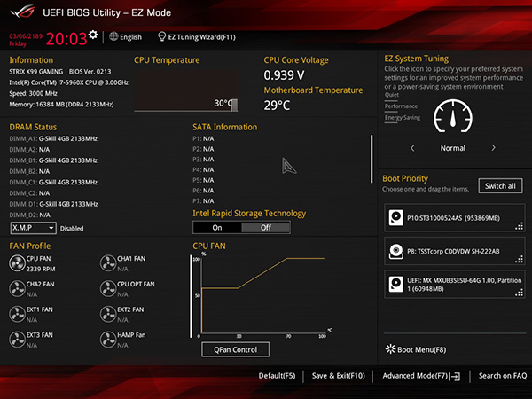Click the TSSTcorp CDDVDW optical drive icon
Image resolution: width=532 pixels, height=399 pixels.
[396, 252]
